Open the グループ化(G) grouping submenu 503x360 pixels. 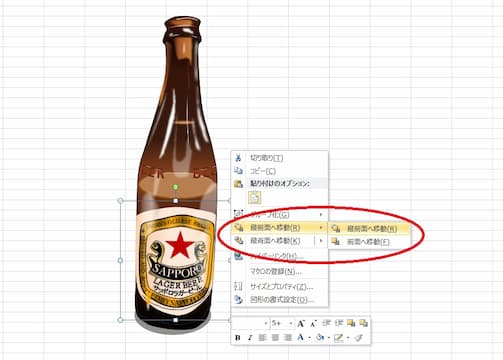click(279, 214)
